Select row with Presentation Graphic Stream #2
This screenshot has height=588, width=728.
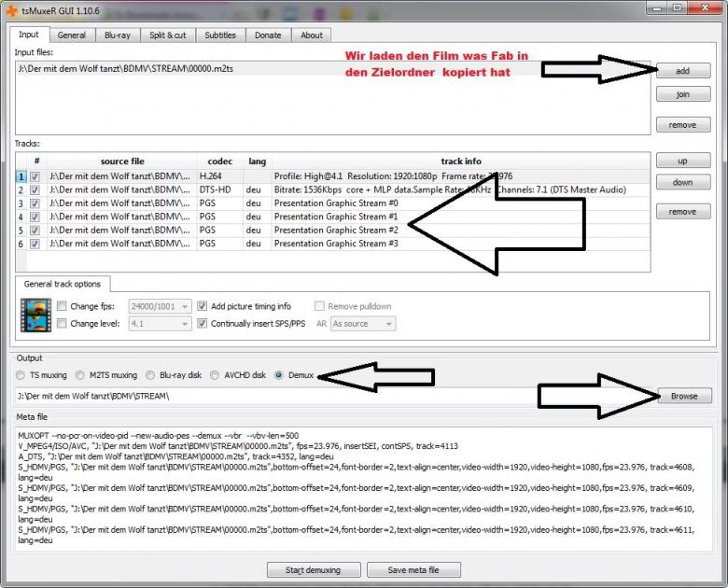point(332,231)
